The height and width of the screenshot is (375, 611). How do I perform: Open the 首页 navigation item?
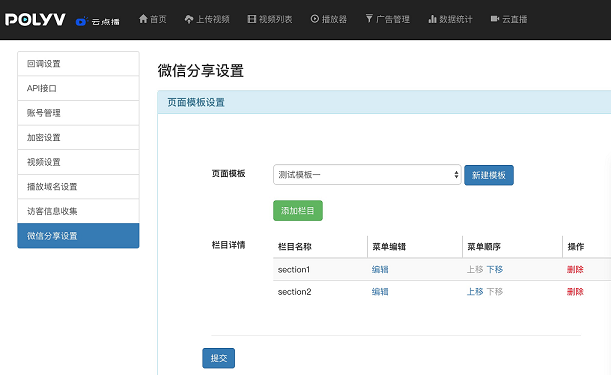(153, 19)
